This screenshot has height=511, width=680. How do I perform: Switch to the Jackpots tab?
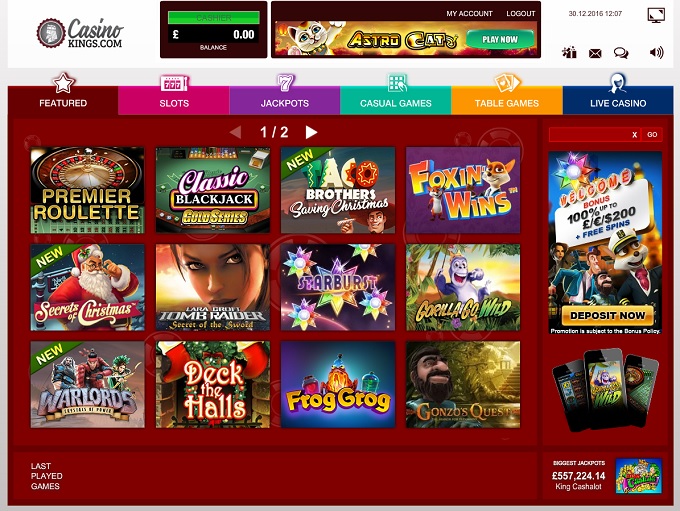coord(285,100)
